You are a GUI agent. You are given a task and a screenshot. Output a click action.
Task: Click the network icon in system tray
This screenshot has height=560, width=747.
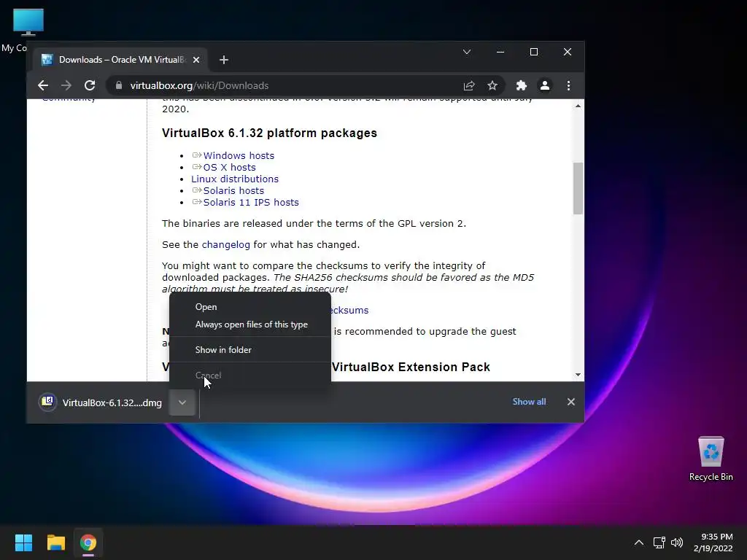pyautogui.click(x=659, y=542)
